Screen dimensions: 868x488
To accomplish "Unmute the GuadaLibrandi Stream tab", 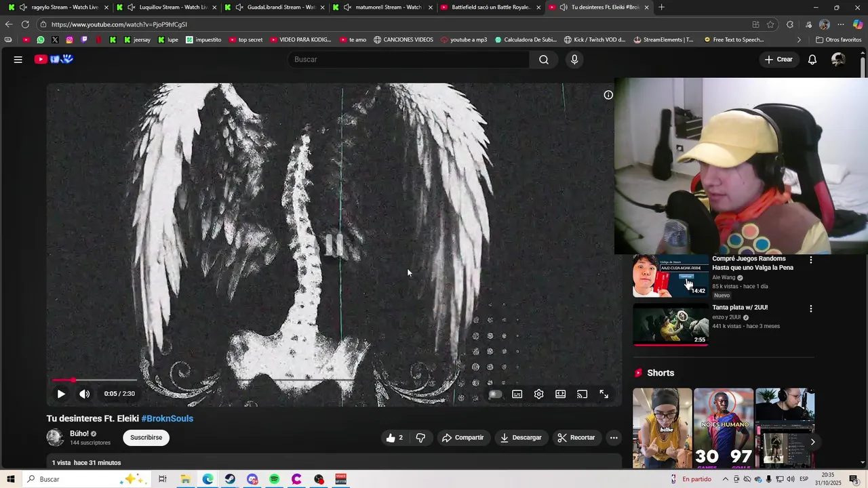I will [239, 7].
